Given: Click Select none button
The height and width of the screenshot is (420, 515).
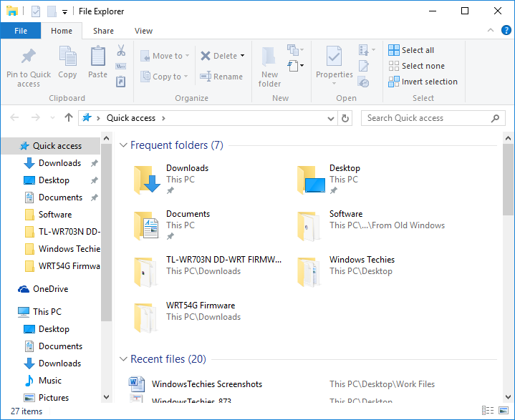Looking at the screenshot, I should [416, 66].
